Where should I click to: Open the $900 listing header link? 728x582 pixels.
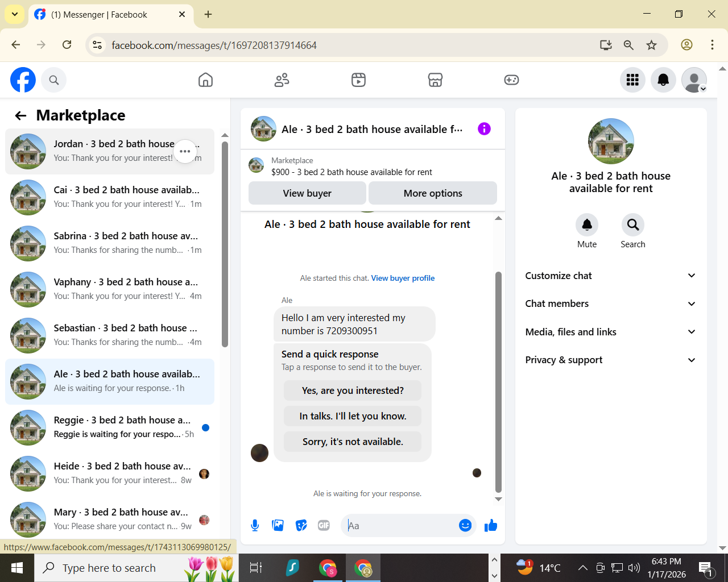351,172
